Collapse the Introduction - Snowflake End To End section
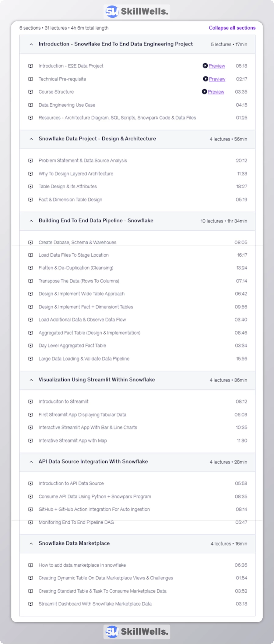 click(31, 44)
